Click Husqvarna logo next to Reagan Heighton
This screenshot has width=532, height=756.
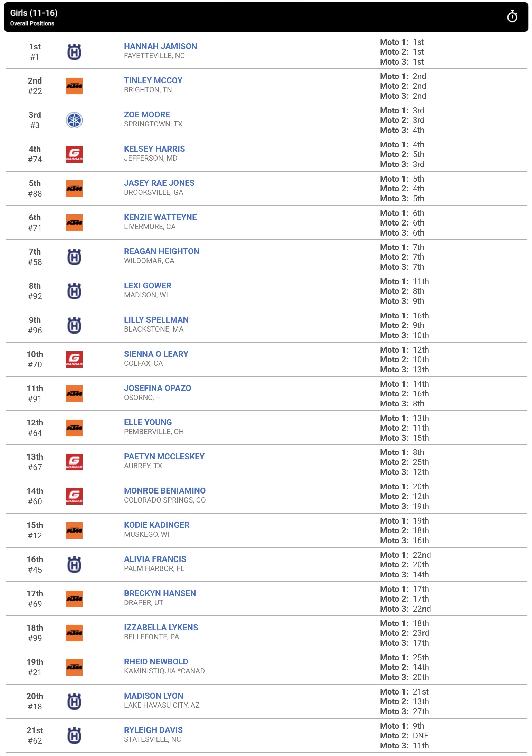(74, 257)
